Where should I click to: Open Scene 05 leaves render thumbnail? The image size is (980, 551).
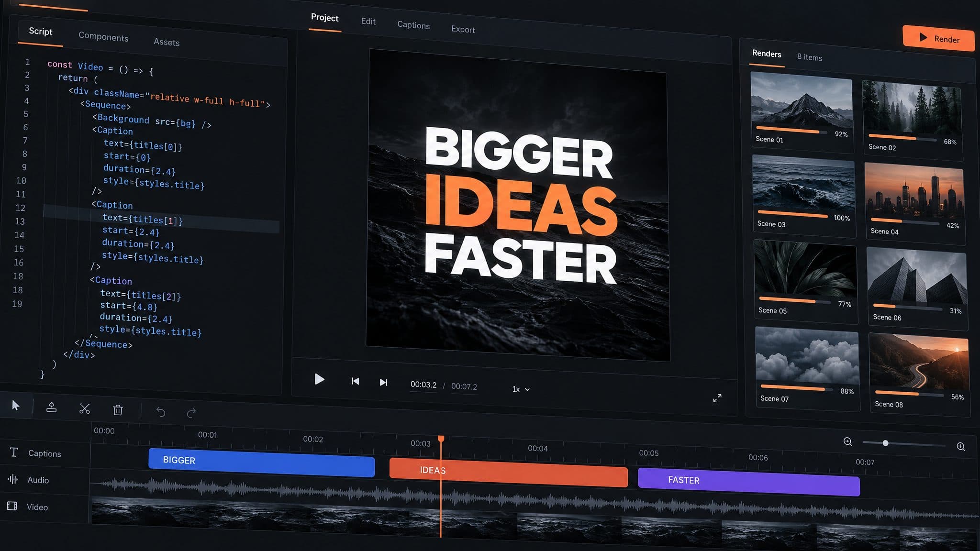(x=805, y=269)
